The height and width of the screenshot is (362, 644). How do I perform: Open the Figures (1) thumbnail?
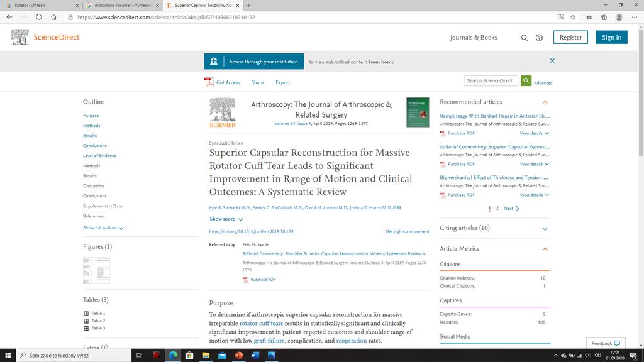(96, 270)
